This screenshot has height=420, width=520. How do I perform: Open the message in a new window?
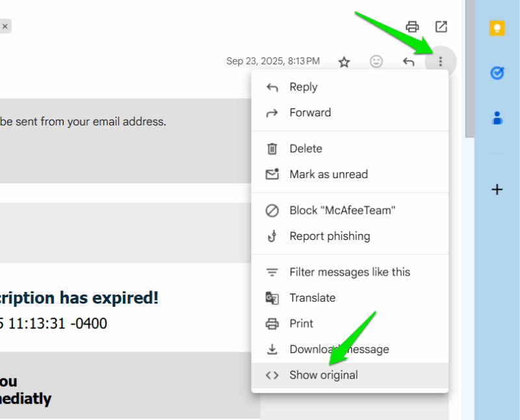[x=441, y=27]
